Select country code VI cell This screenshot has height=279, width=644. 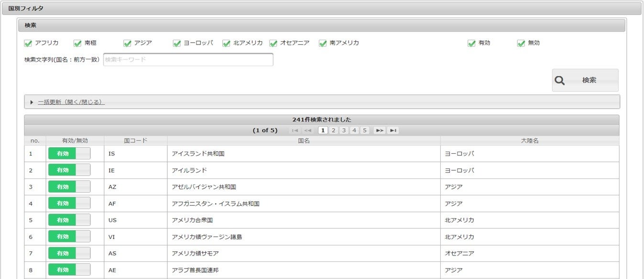136,236
